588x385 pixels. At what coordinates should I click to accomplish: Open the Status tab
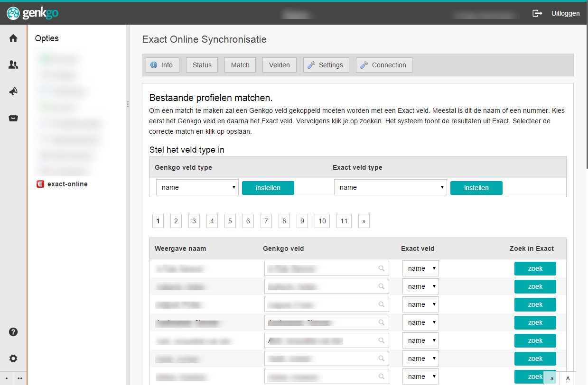(x=202, y=65)
